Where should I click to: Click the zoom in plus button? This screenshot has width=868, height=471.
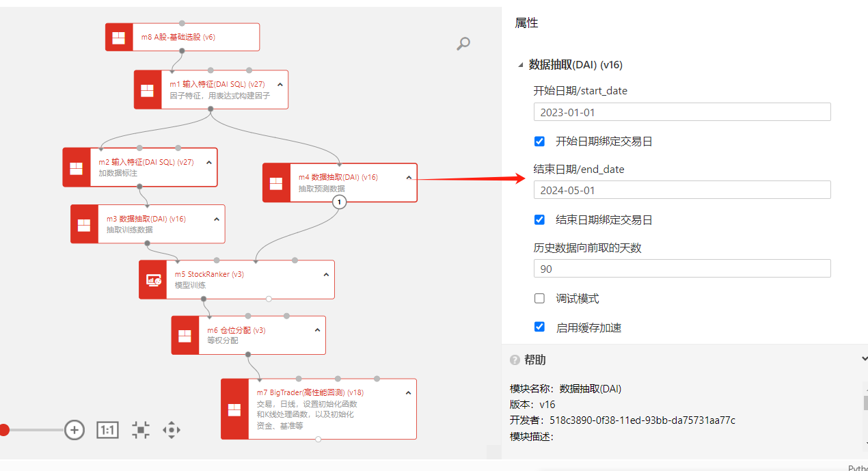(74, 430)
